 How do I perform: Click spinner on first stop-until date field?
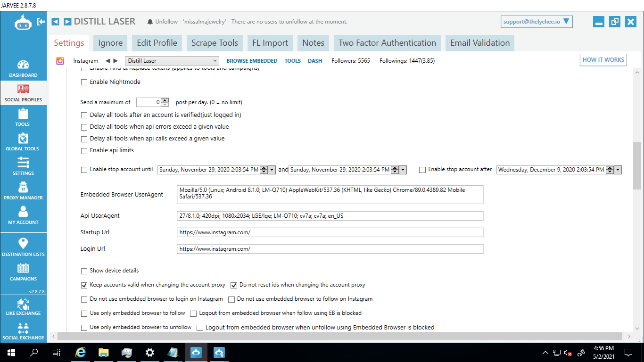pos(264,170)
